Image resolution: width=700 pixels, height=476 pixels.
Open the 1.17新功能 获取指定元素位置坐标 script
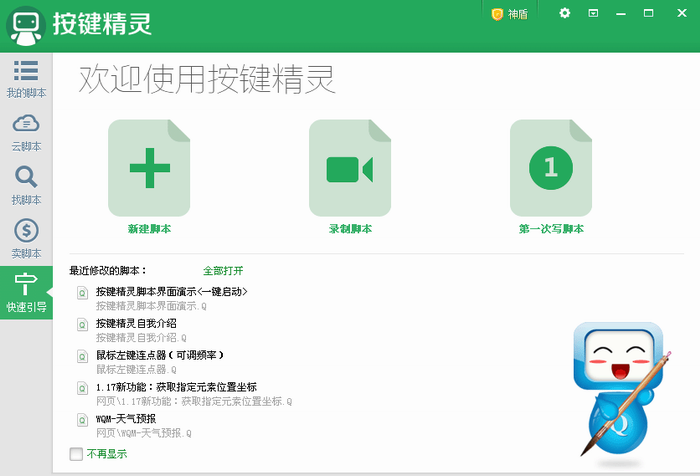(176, 387)
